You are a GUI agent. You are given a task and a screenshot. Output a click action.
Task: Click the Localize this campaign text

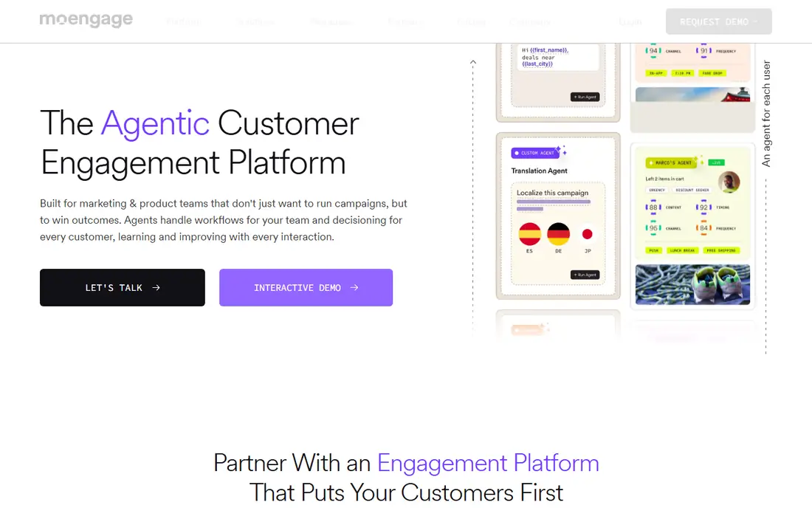tap(553, 193)
